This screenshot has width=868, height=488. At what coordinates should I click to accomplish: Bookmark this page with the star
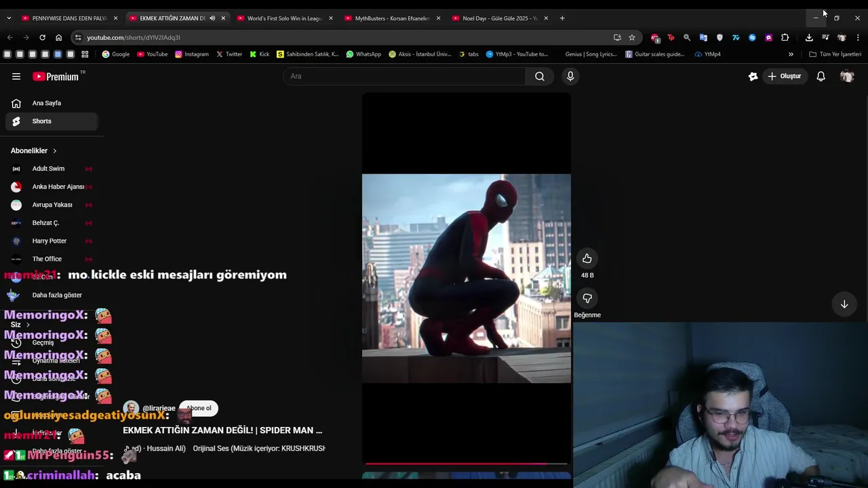[632, 37]
